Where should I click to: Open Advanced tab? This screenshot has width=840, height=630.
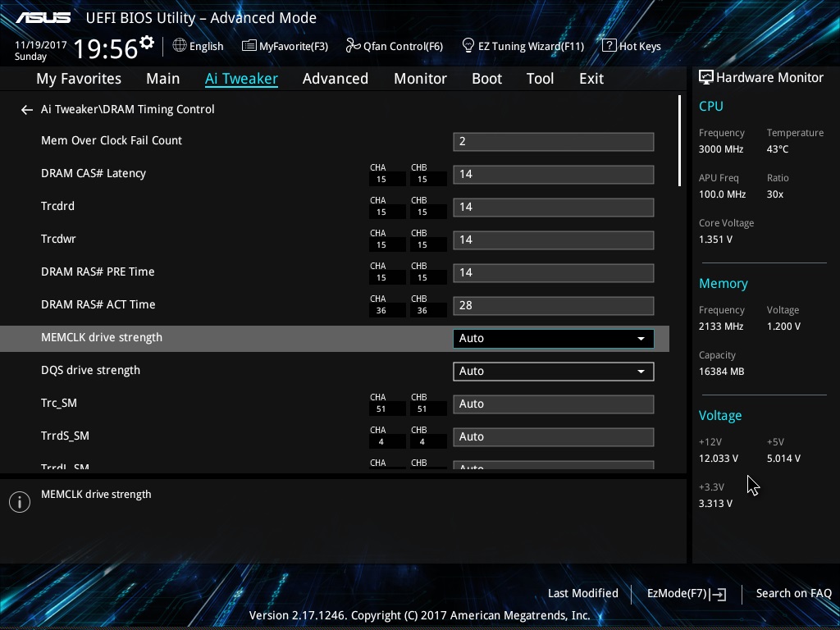336,79
